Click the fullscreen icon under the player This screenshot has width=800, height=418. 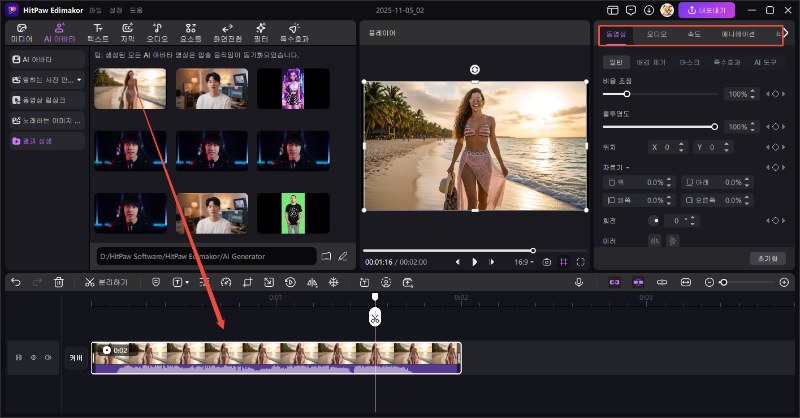coord(580,262)
